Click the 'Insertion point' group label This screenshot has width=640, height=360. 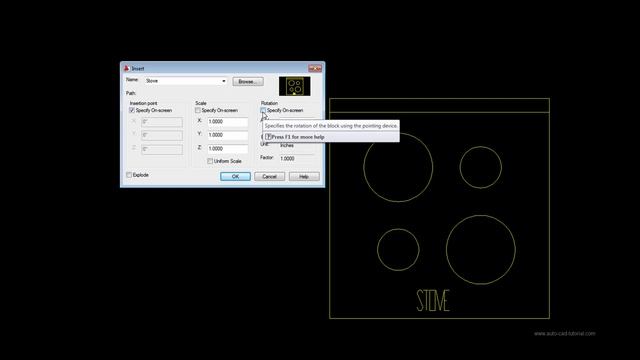pyautogui.click(x=143, y=103)
